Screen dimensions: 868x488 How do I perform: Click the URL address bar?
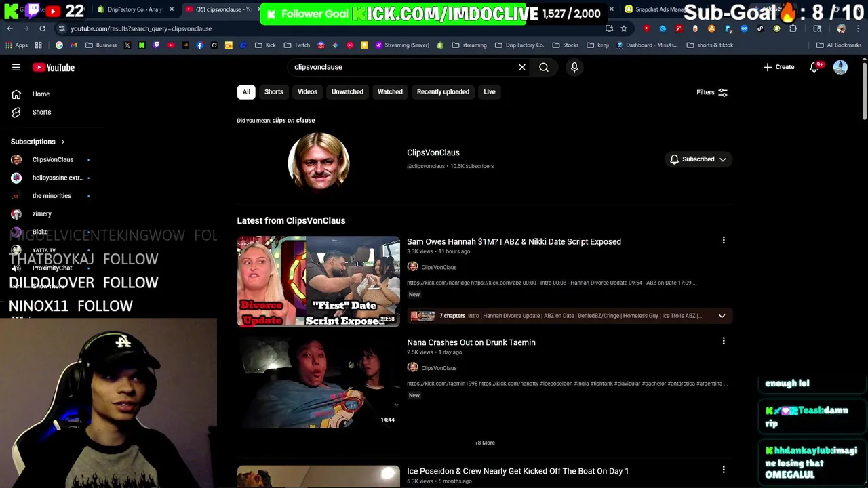coord(325,28)
